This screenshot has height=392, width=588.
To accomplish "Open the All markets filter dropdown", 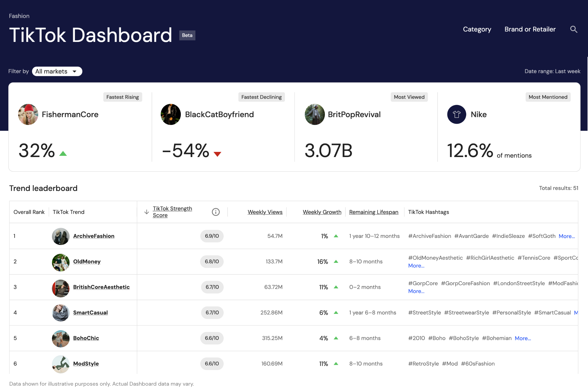I will pyautogui.click(x=57, y=72).
